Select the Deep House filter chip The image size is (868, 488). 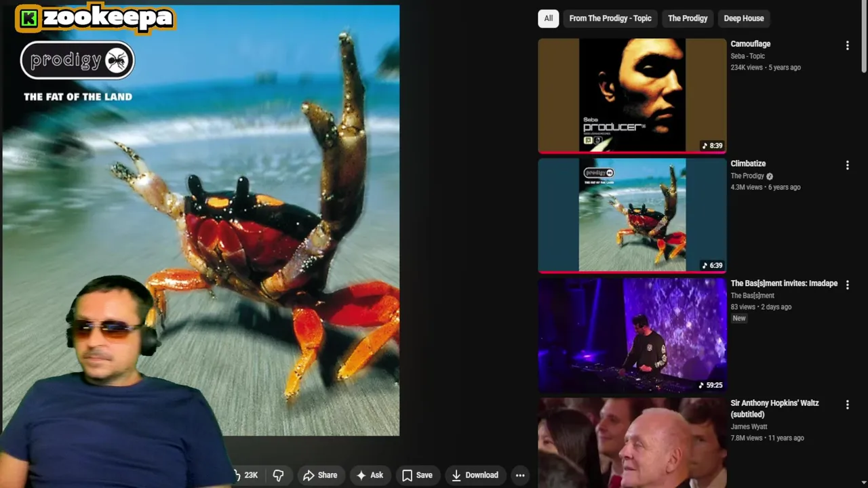[744, 18]
